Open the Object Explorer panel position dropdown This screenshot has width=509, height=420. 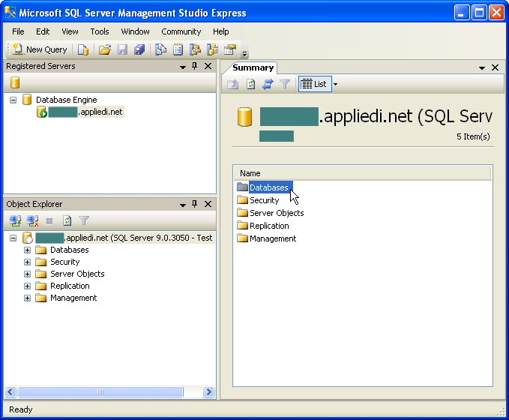tap(183, 205)
